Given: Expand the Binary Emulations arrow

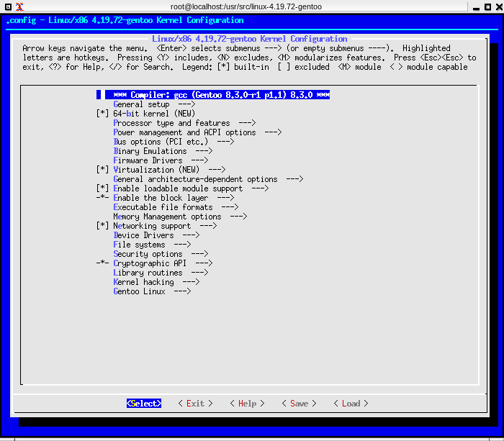Looking at the screenshot, I should pos(204,151).
